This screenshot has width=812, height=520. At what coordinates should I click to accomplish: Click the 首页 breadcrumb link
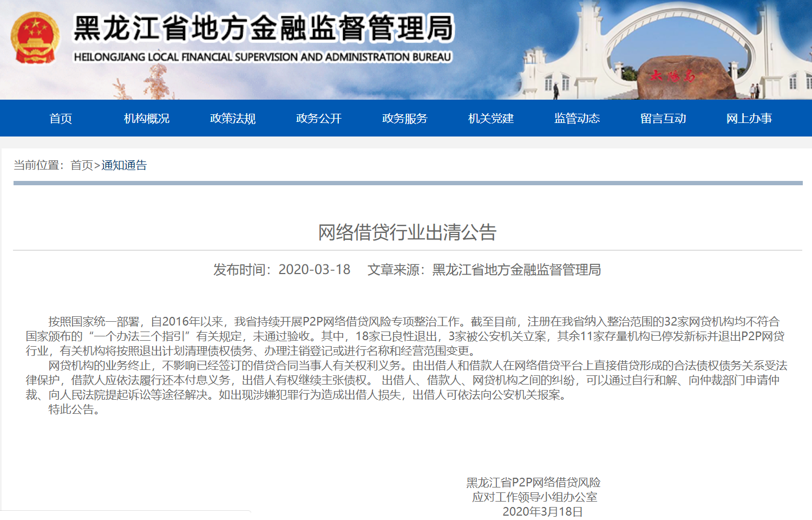click(x=82, y=165)
